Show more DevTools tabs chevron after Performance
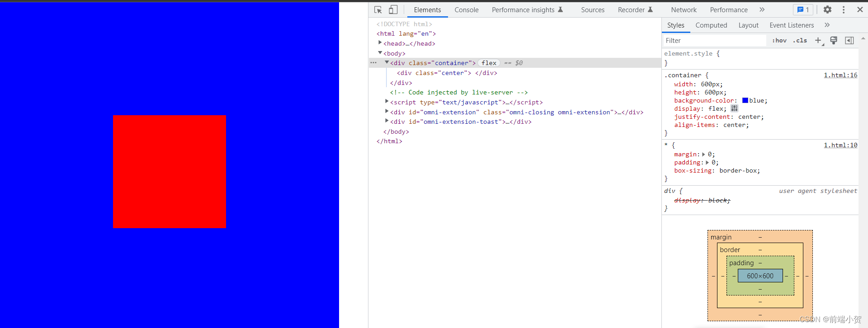 pyautogui.click(x=762, y=9)
